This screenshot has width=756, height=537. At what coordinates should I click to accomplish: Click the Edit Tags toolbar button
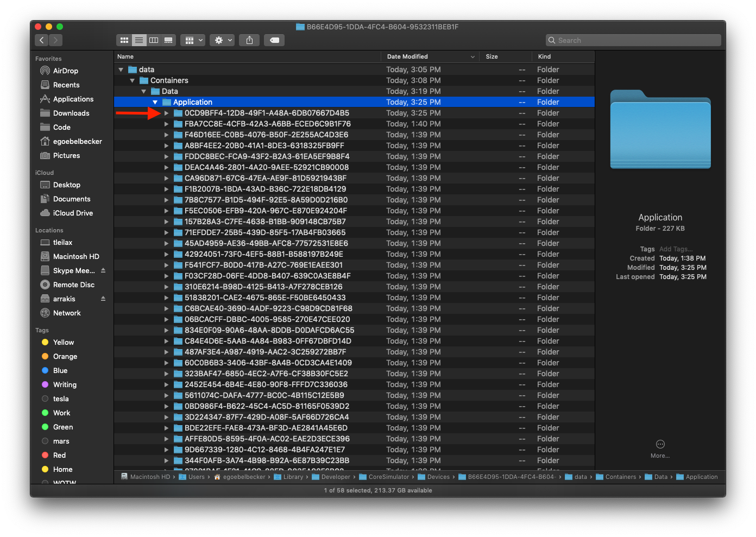point(275,40)
